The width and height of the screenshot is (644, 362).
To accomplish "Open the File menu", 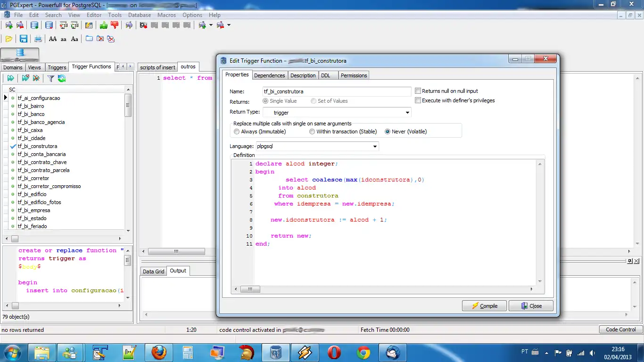I will (18, 15).
